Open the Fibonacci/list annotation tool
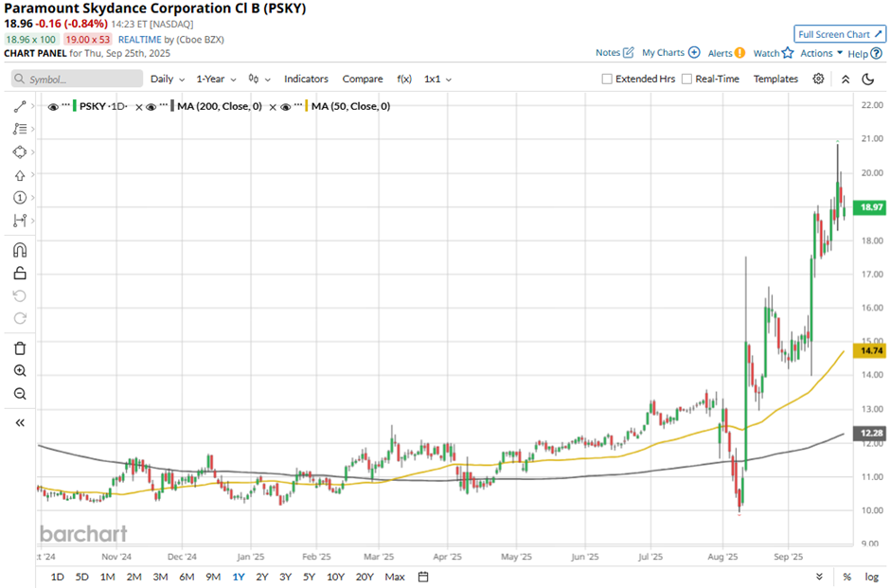The height and width of the screenshot is (588, 890). click(20, 129)
